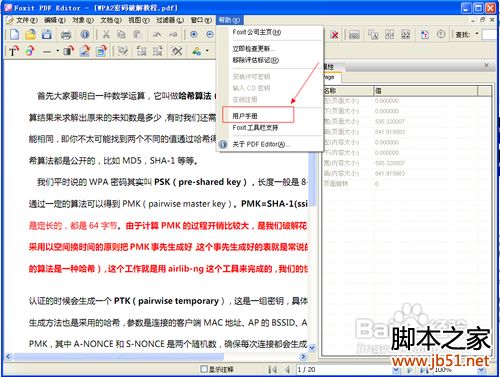
Task: Click the red X delete icon
Action: pos(335,35)
